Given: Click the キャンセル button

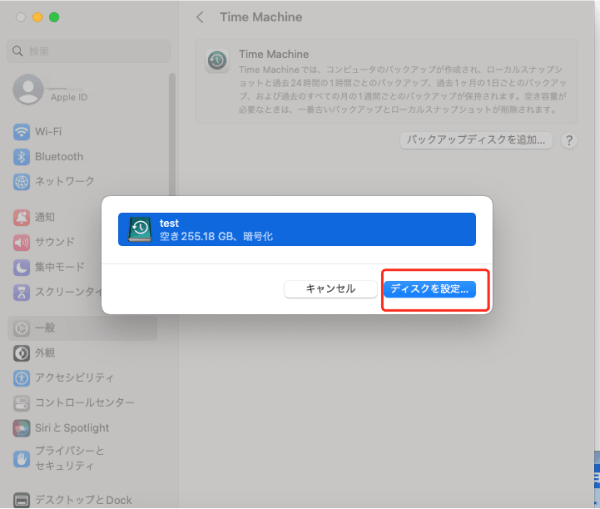Looking at the screenshot, I should tap(331, 289).
